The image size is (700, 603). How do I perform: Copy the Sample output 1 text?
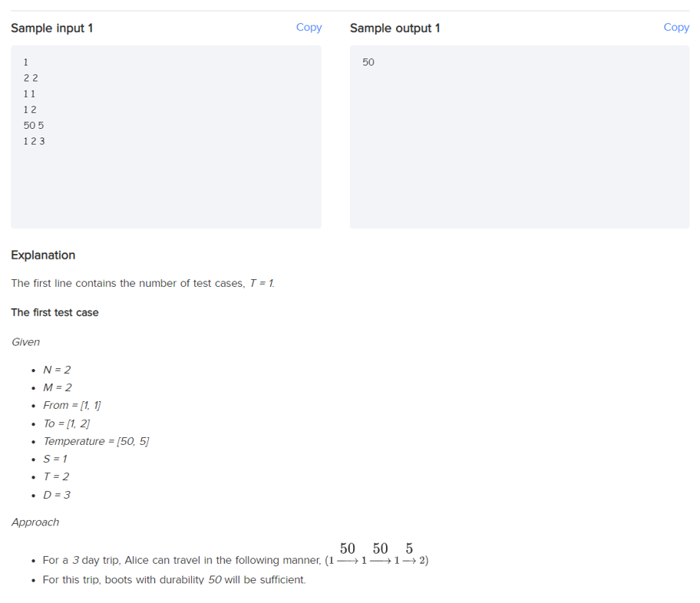point(676,28)
